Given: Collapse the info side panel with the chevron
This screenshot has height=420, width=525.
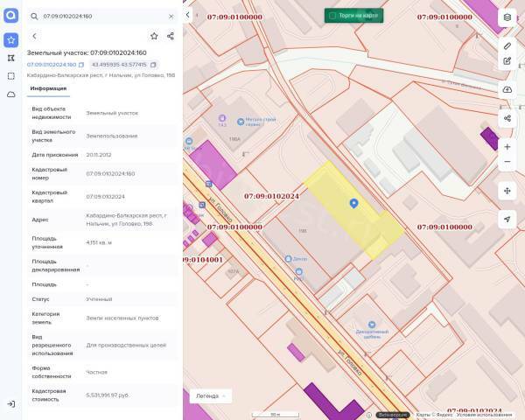Looking at the screenshot, I should pos(188,15).
